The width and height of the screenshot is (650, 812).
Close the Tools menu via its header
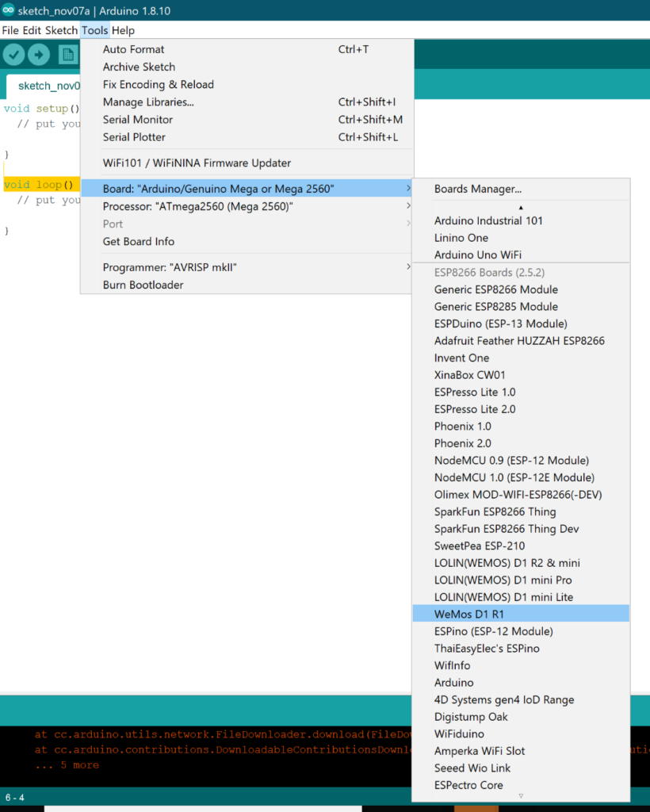tap(94, 30)
